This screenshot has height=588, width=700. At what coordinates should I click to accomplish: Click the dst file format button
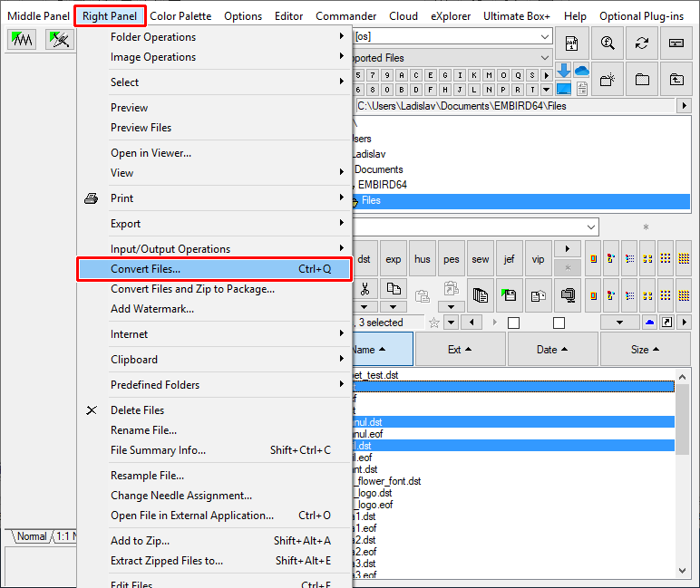tap(365, 259)
